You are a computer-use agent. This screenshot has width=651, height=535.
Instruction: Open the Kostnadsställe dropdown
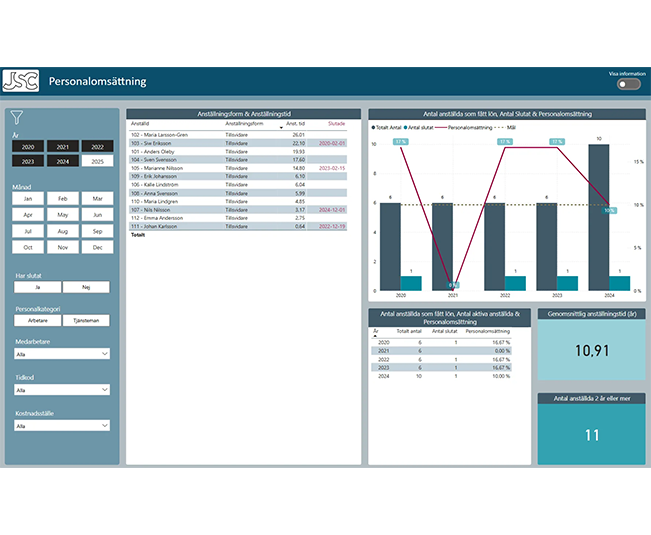pos(62,425)
